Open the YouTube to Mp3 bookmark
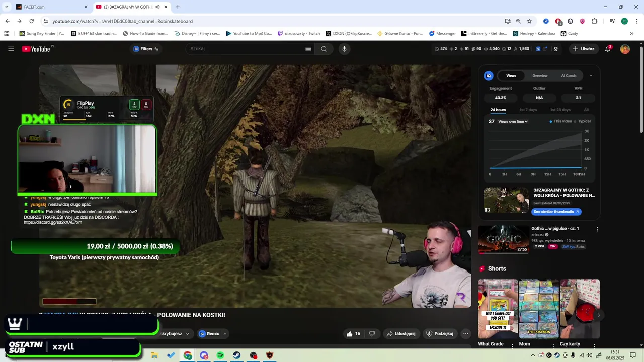The image size is (644, 362). tap(249, 34)
